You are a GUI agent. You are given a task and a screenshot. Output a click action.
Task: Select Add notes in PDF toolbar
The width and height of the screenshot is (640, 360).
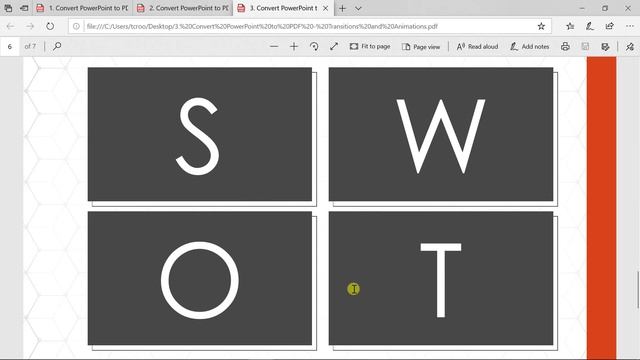click(x=529, y=47)
